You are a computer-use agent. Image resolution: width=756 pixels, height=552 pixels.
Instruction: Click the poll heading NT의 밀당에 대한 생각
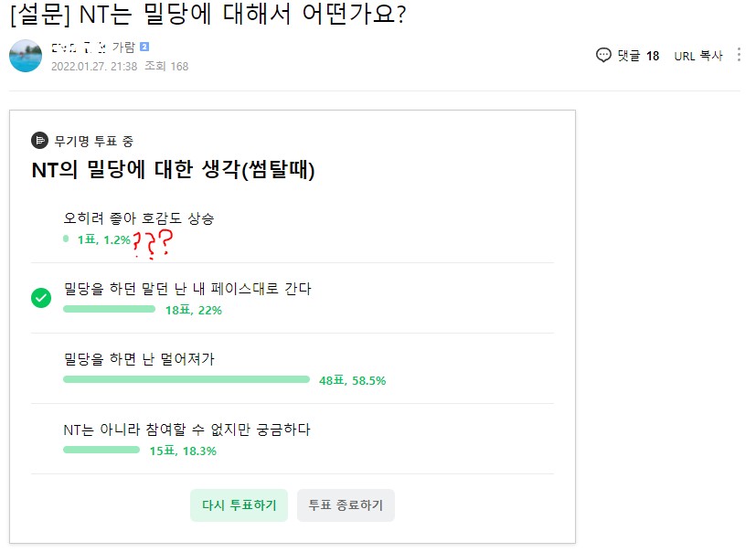[173, 170]
